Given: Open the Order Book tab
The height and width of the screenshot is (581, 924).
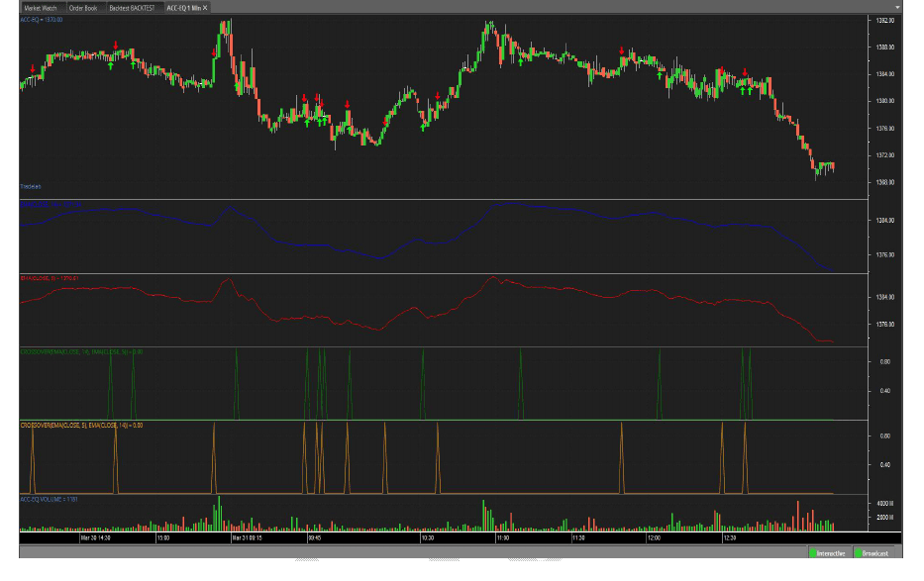Looking at the screenshot, I should tap(83, 9).
